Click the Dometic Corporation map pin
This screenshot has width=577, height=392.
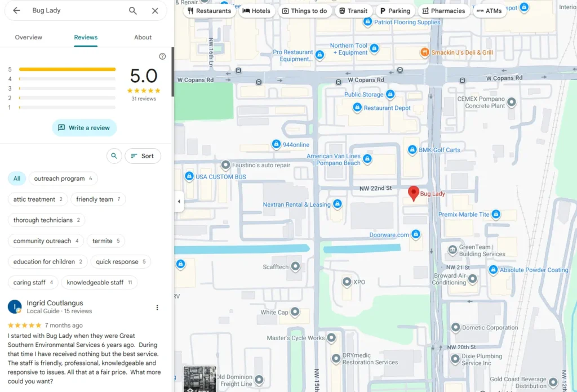pyautogui.click(x=455, y=327)
